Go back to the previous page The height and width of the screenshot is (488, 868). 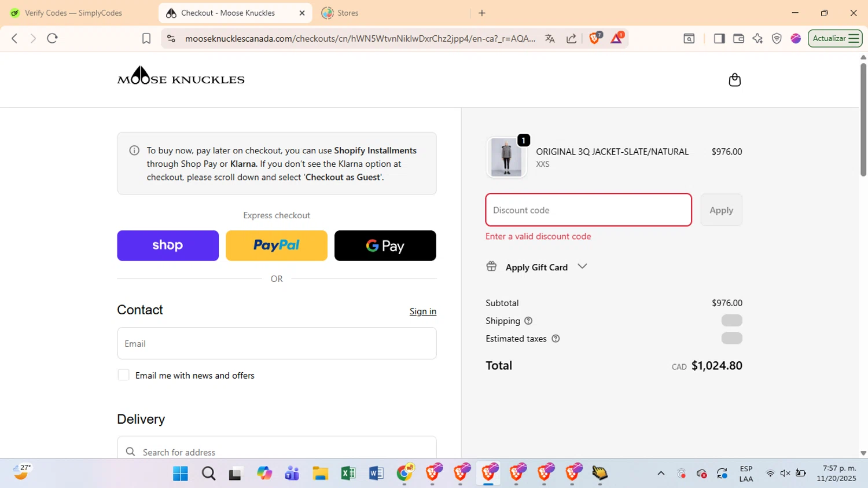click(x=14, y=38)
